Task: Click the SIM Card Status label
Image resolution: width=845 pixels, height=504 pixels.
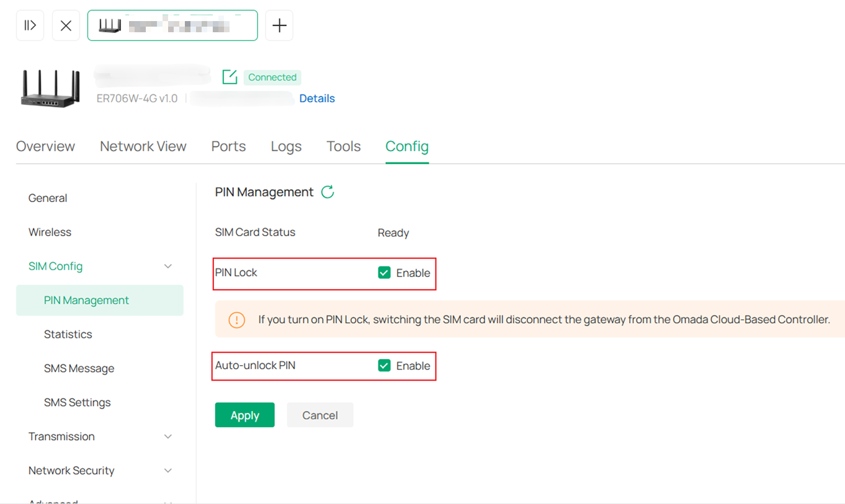Action: [x=255, y=232]
